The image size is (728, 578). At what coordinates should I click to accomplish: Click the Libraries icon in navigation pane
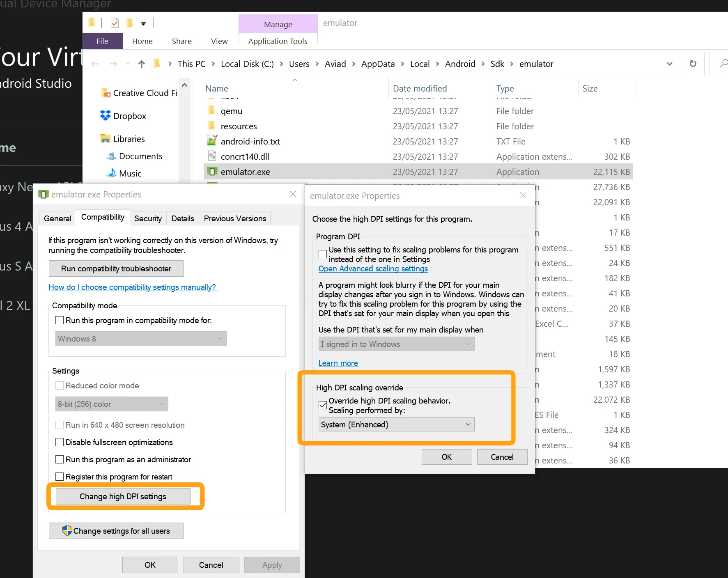tap(106, 139)
